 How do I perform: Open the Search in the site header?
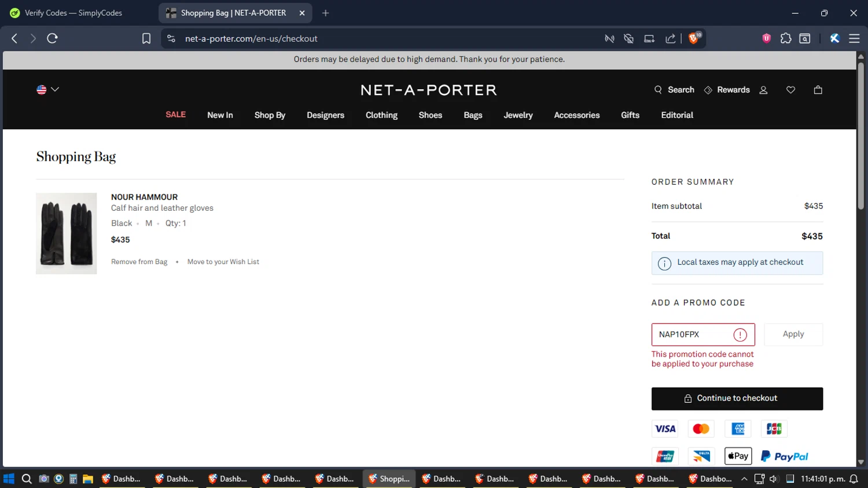674,90
